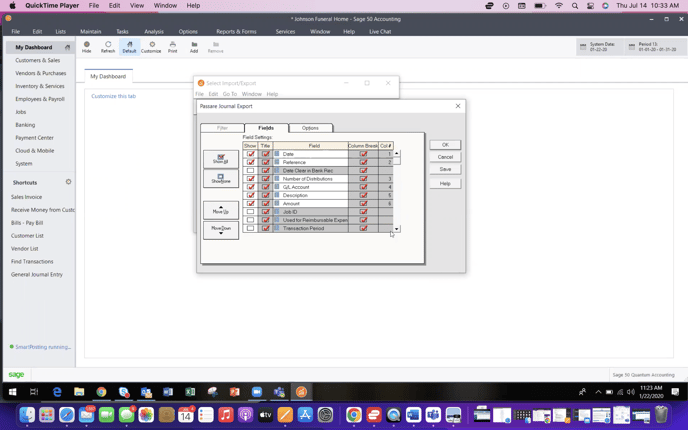Open Word in the Windows taskbar
Screen dimensions: 688x430
click(168, 392)
